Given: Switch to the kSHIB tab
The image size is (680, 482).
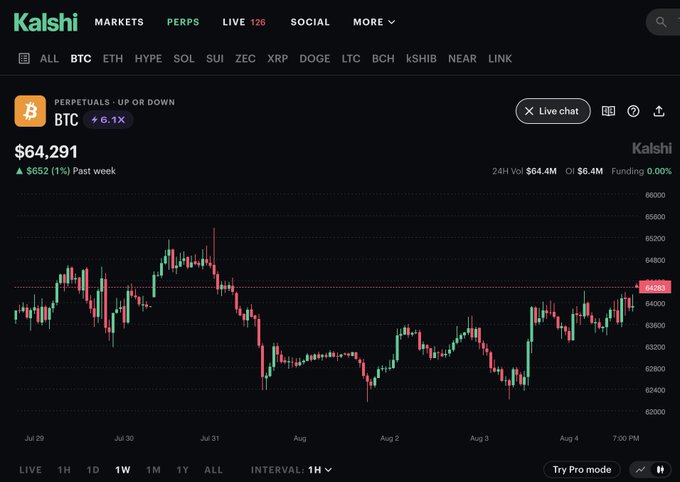Looking at the screenshot, I should click(x=422, y=59).
